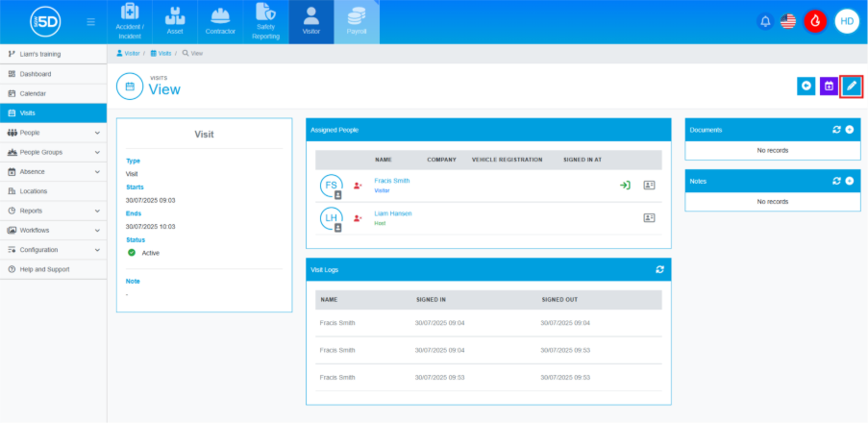Image resolution: width=868 pixels, height=424 pixels.
Task: Click the blue back arrow button
Action: [806, 86]
